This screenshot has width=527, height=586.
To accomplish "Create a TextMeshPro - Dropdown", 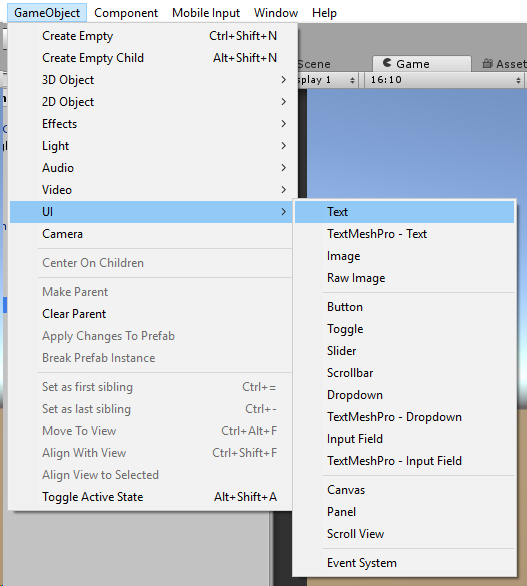I will tap(404, 417).
